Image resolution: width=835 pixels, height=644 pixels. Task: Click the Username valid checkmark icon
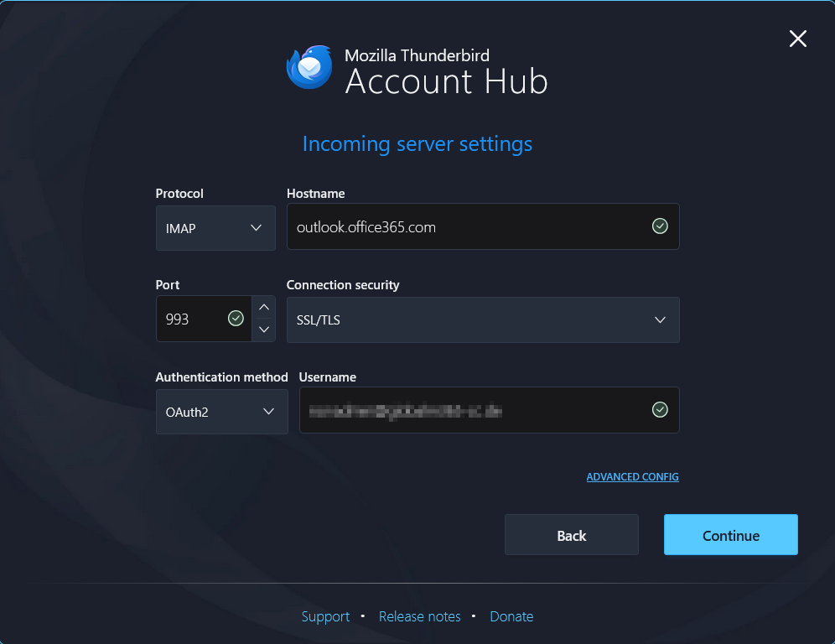click(660, 410)
